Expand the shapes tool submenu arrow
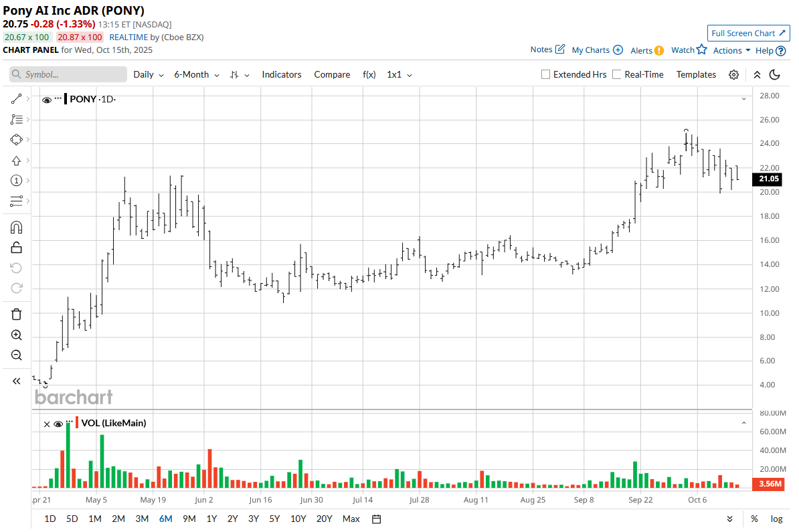The width and height of the screenshot is (799, 532). click(x=28, y=139)
